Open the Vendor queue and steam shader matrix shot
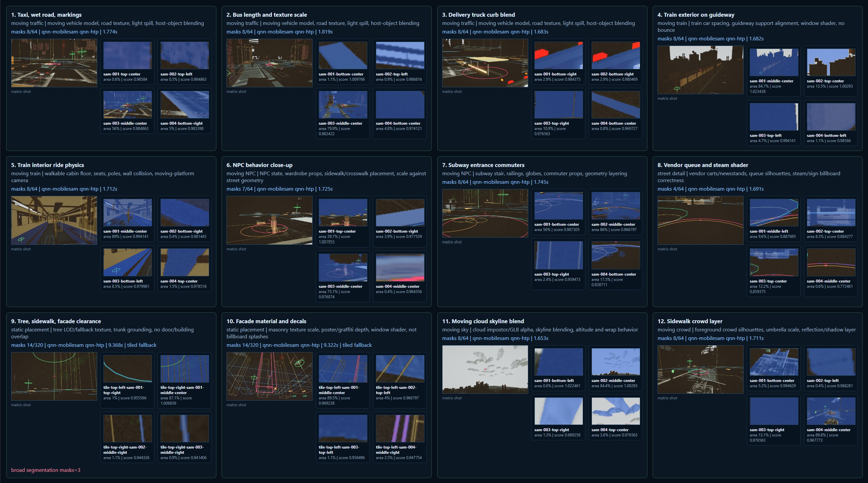The height and width of the screenshot is (483, 868). pyautogui.click(x=700, y=220)
